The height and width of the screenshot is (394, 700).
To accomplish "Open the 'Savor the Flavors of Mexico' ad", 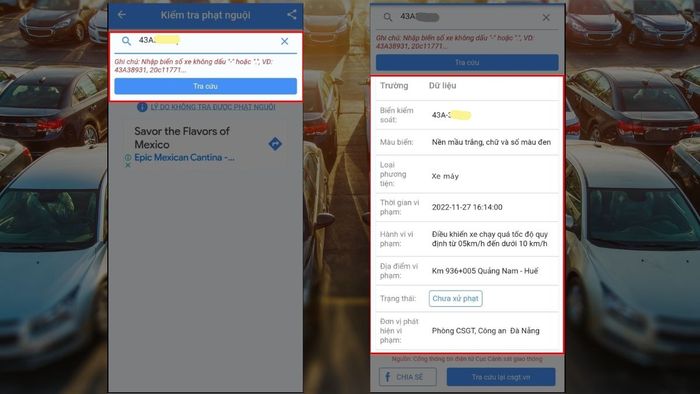I will [182, 137].
